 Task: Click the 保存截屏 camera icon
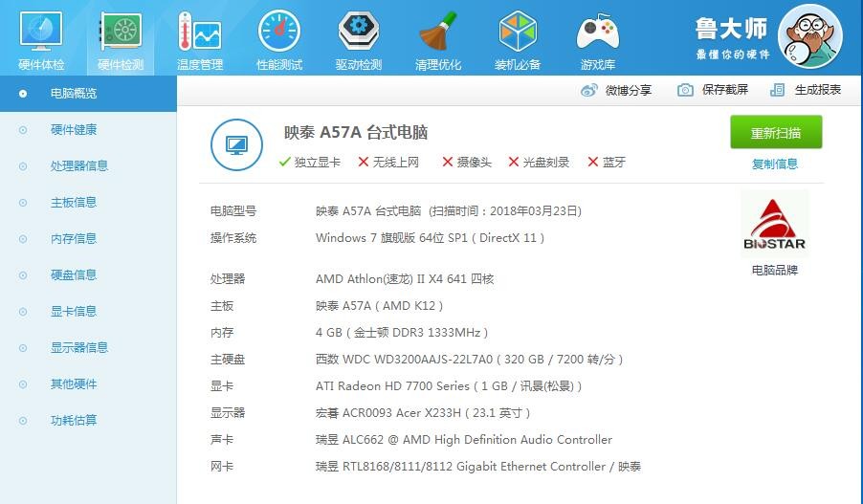click(x=685, y=90)
